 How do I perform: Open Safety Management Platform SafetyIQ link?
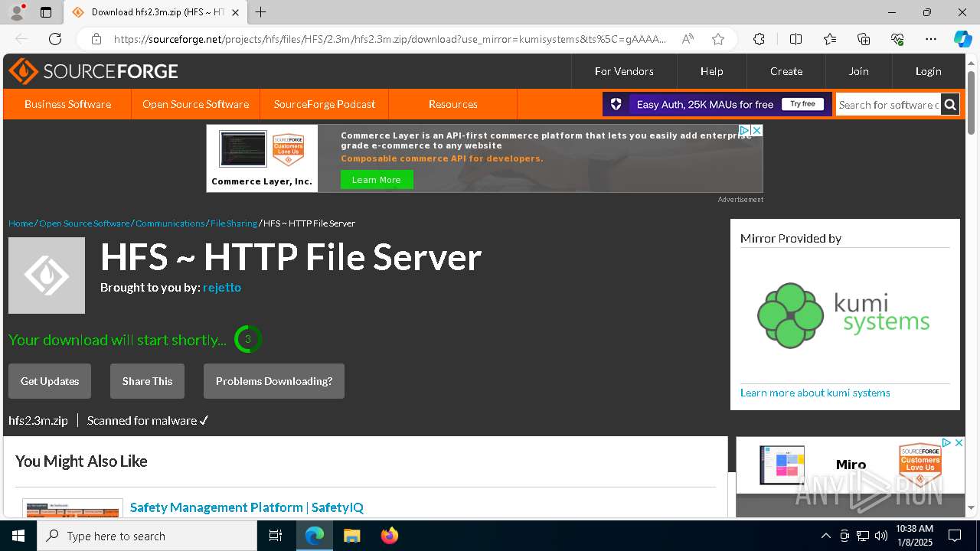click(x=247, y=507)
